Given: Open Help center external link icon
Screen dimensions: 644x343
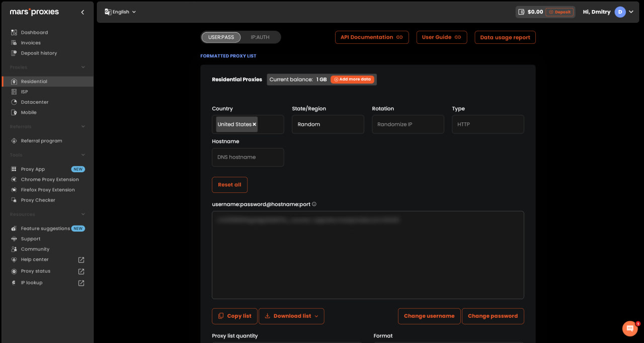Looking at the screenshot, I should tap(81, 260).
